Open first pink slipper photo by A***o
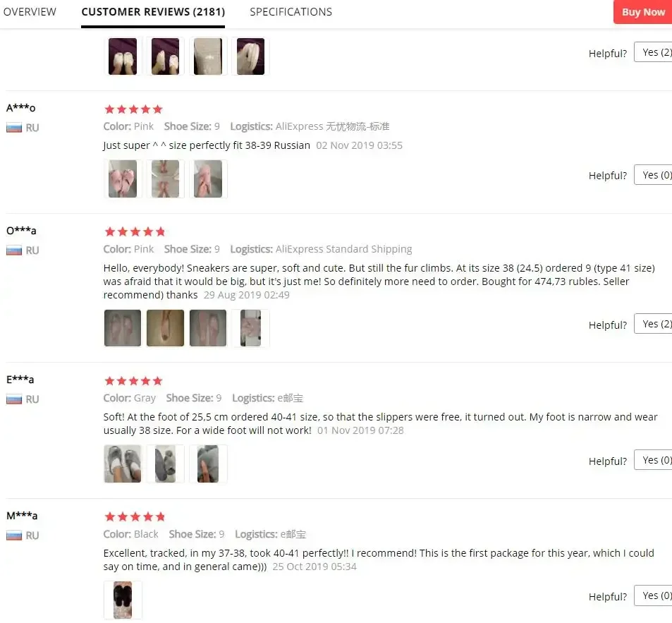This screenshot has width=672, height=623. point(123,179)
